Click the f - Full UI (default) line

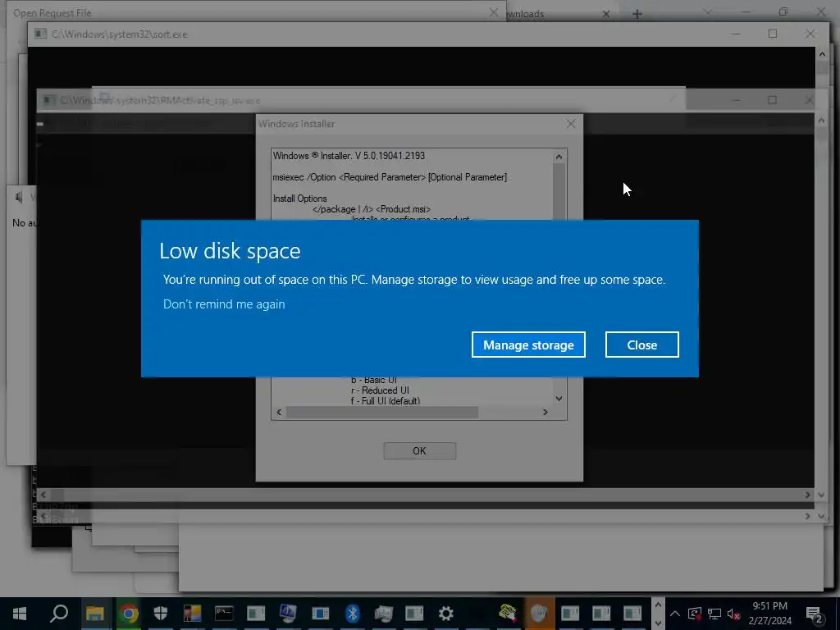coord(386,400)
